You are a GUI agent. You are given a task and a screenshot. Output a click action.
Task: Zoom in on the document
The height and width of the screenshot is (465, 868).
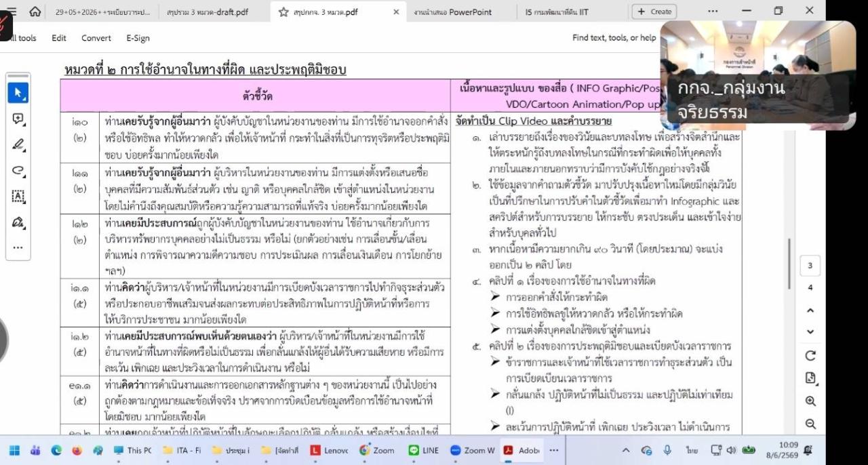(810, 401)
